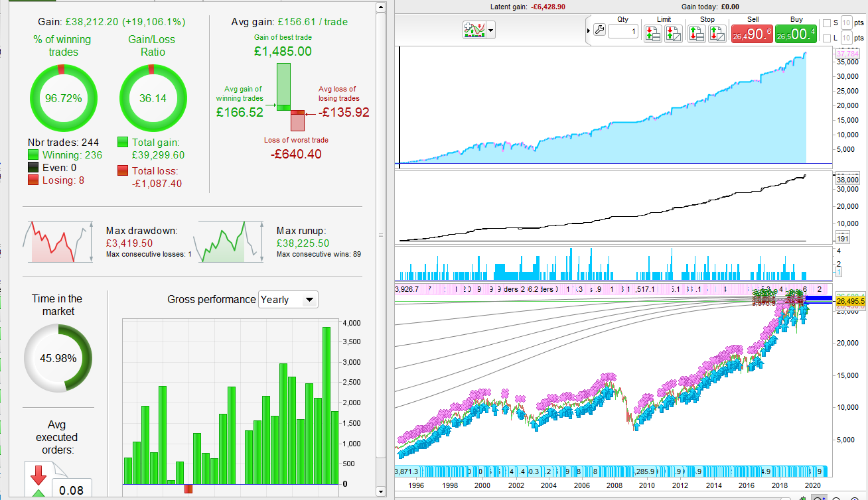Click the Losing: 8 label
The width and height of the screenshot is (868, 500).
pos(64,180)
